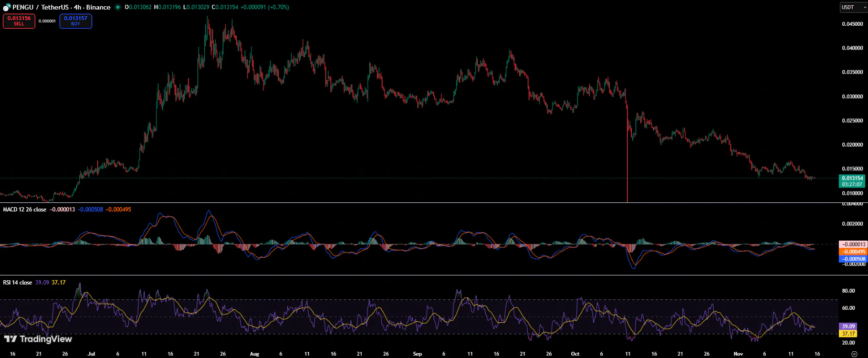Click the TradingView logo watermark
The height and width of the screenshot is (358, 868).
38,339
